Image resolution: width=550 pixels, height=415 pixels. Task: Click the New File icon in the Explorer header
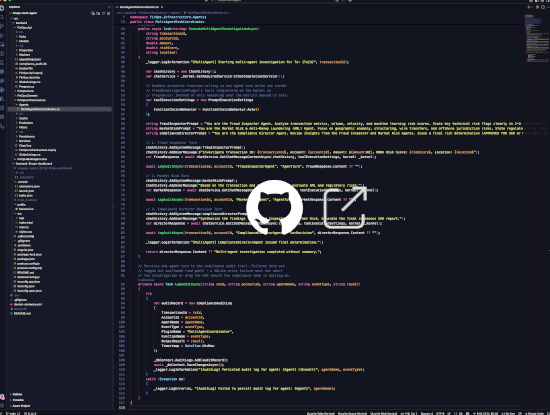pyautogui.click(x=93, y=13)
